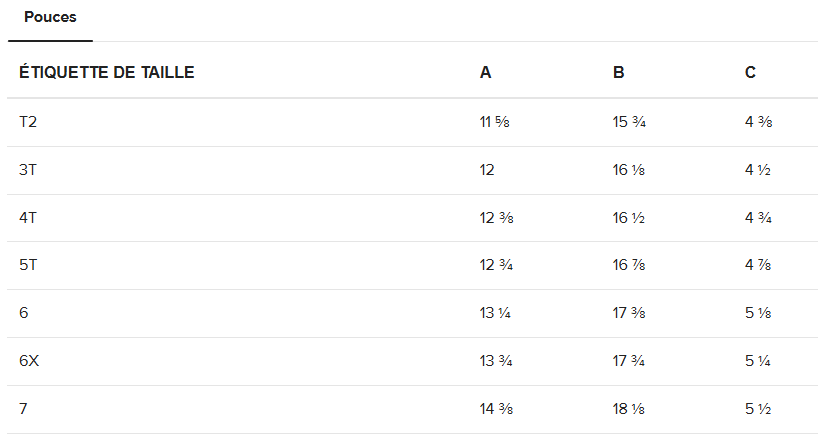Click column header B
Viewport: 818px width, 434px height.
[x=618, y=72]
